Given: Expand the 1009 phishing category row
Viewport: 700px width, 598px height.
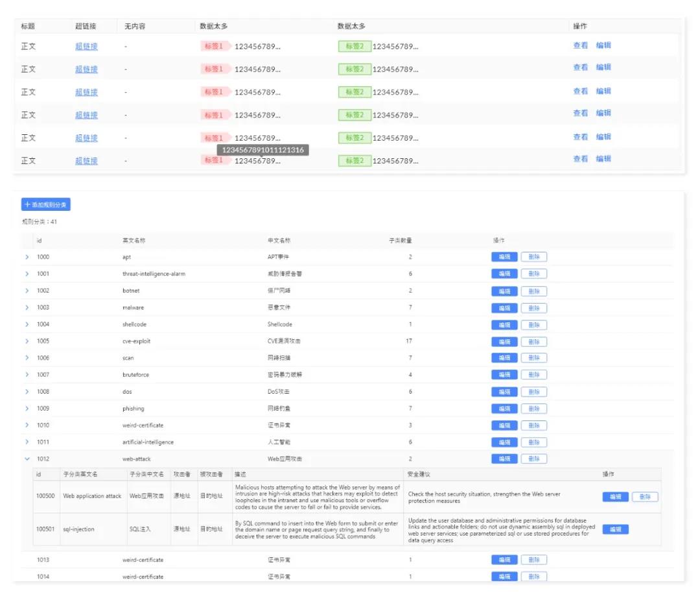Looking at the screenshot, I should 27,409.
